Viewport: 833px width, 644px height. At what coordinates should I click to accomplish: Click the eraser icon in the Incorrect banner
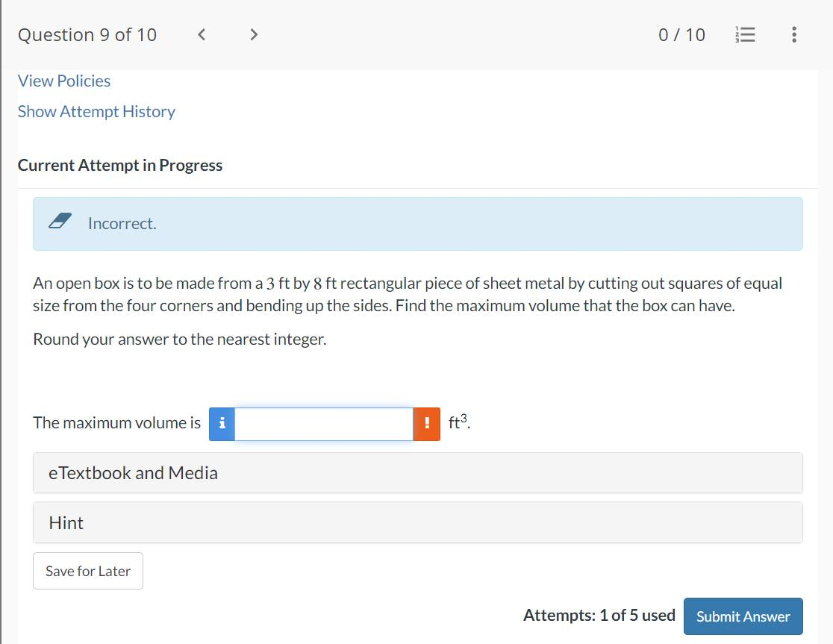pyautogui.click(x=59, y=219)
